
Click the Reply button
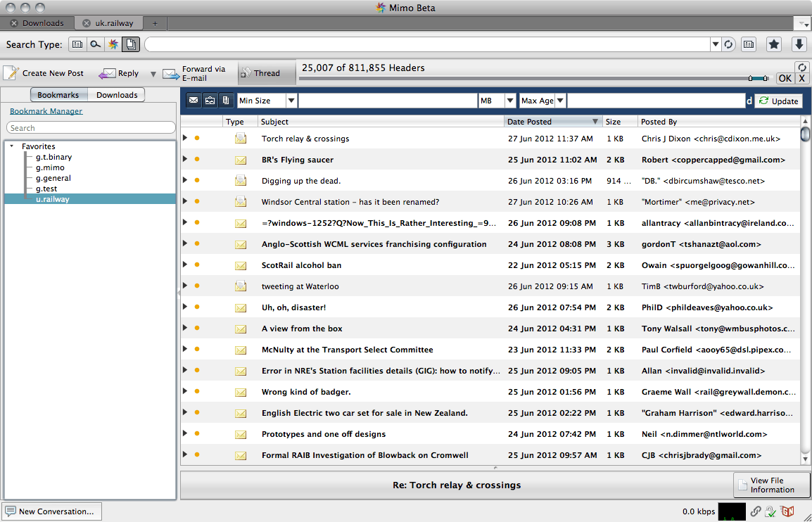[119, 74]
